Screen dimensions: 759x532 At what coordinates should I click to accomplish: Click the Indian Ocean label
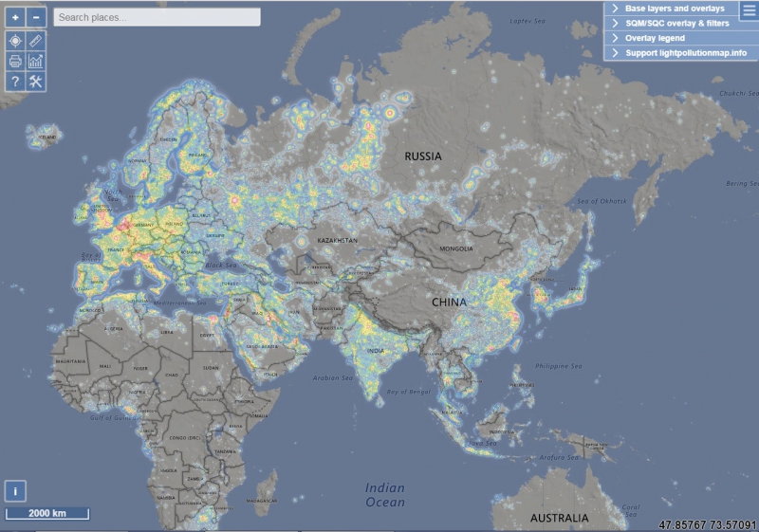[x=385, y=495]
